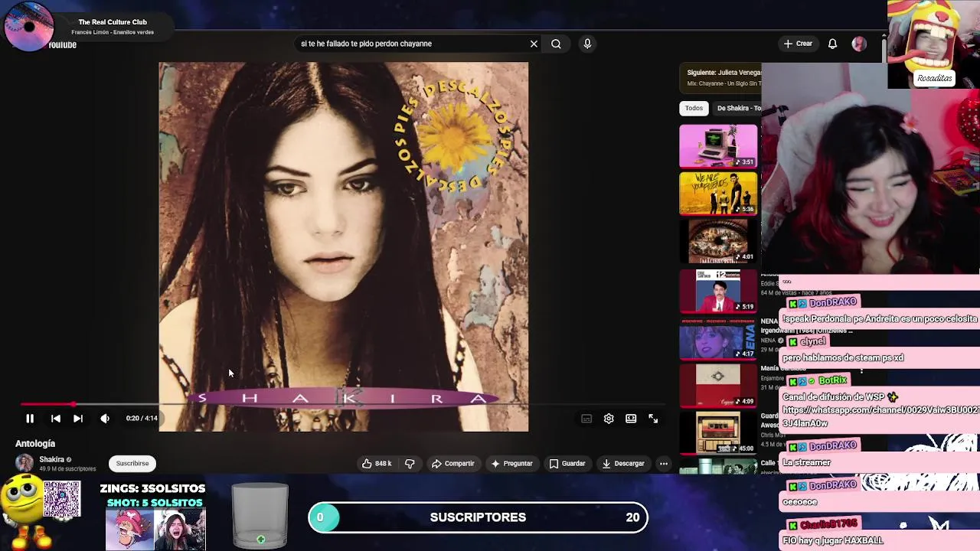Open the more actions ellipsis menu
The height and width of the screenshot is (551, 980).
click(x=664, y=463)
